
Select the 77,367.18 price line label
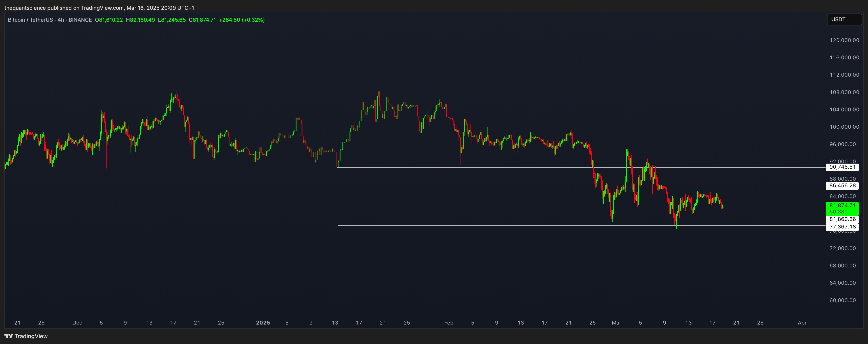coord(842,227)
